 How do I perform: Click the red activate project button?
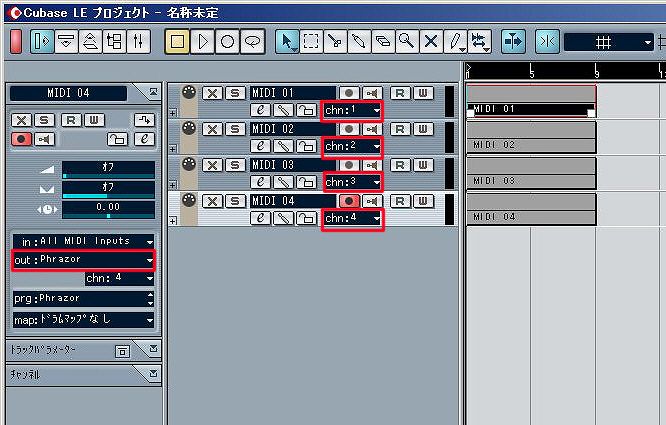point(16,42)
